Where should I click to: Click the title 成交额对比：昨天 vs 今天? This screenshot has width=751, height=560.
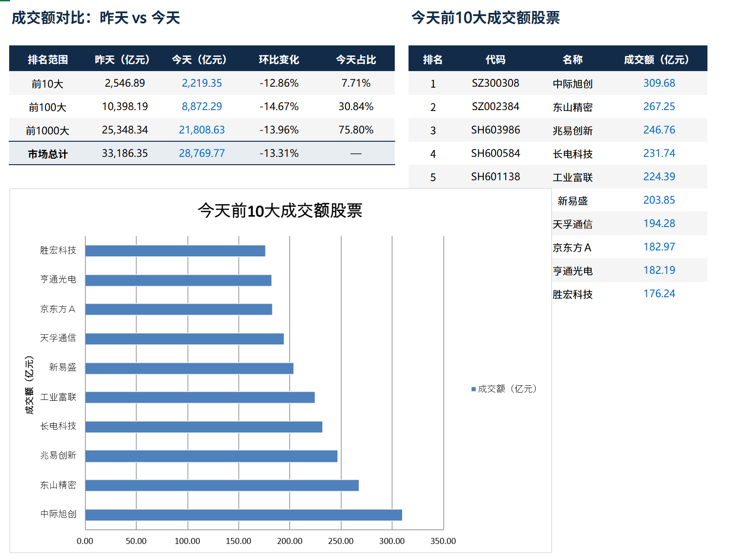(96, 18)
